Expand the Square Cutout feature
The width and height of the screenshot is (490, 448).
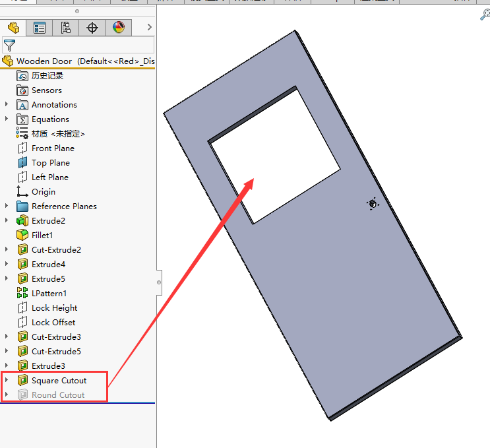coord(7,381)
